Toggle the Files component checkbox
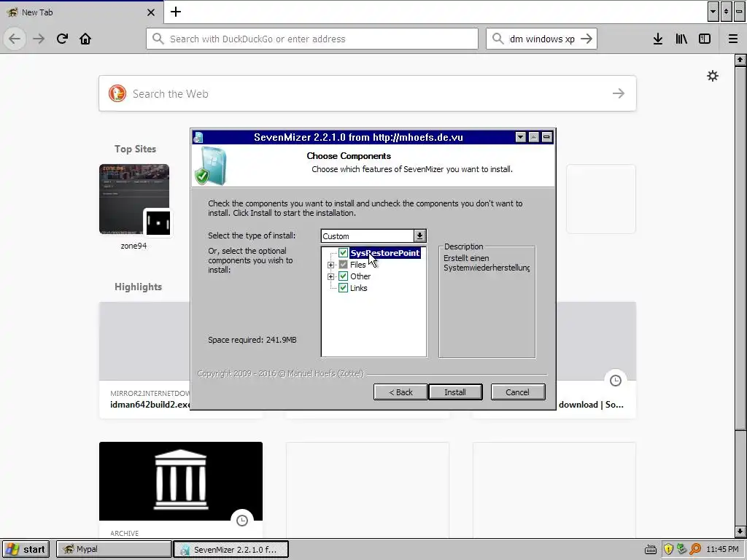The height and width of the screenshot is (560, 747). 343,264
